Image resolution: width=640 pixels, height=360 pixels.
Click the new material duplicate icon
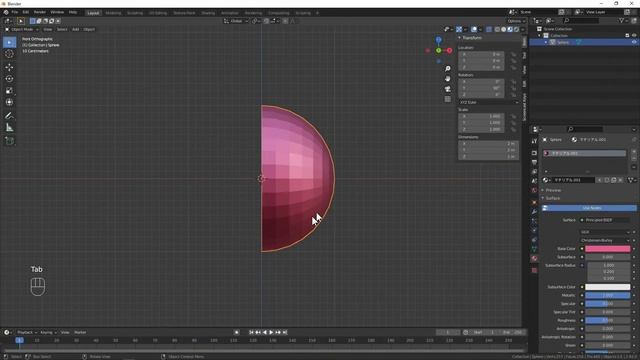pyautogui.click(x=613, y=180)
